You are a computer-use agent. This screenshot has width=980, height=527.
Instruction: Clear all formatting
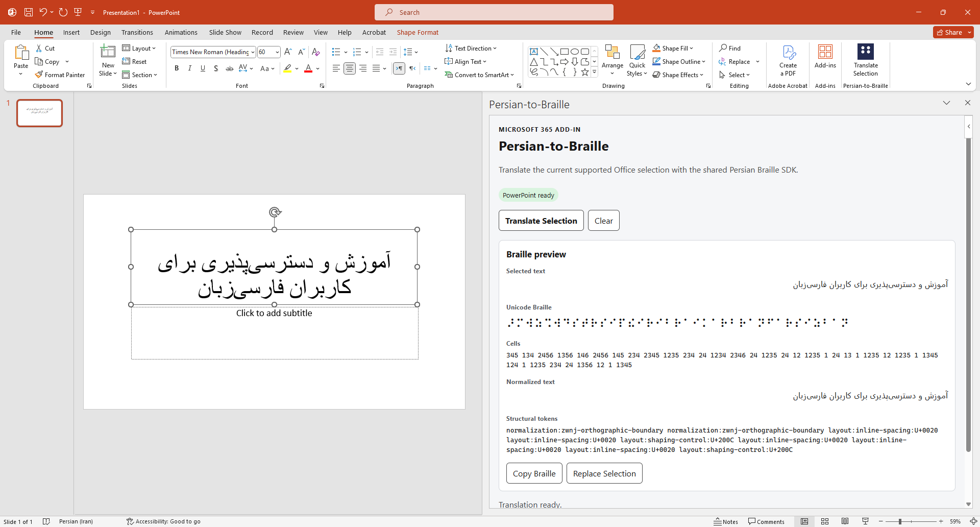[316, 52]
